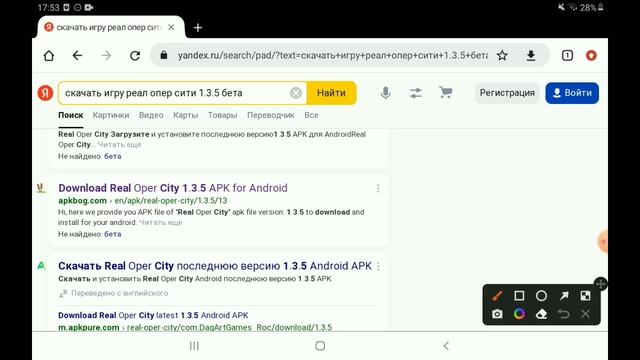Click 'Переведено с английского' label
The width and height of the screenshot is (640, 360).
(119, 293)
